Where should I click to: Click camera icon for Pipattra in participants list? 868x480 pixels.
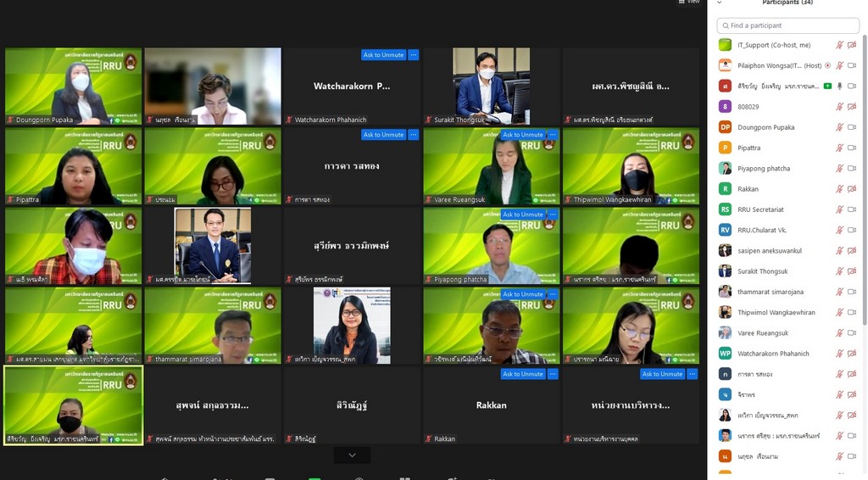852,148
